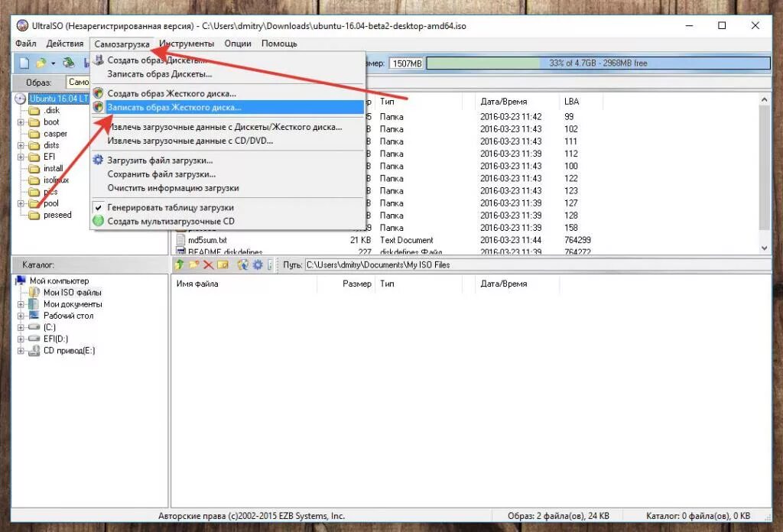Screen dimensions: 783x532
Task: Choose Создать образ Жесткого диска
Action: point(228,93)
